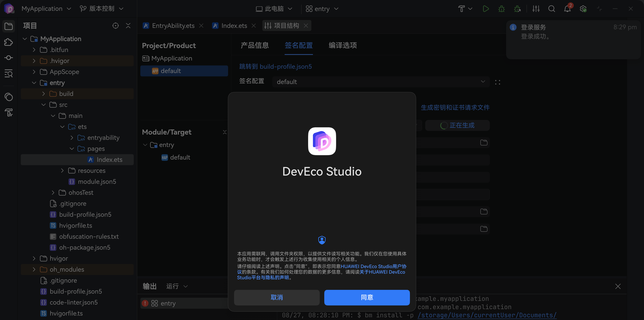Click the 正在生成 progress button
Screen dimensions: 644x320
point(457,126)
